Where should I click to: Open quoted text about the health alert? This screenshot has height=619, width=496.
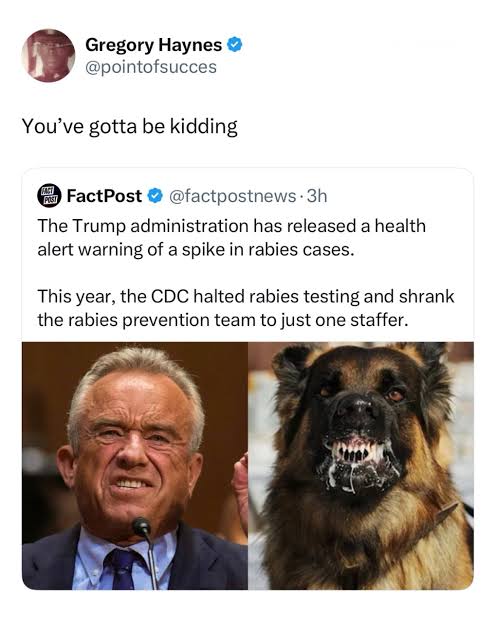coord(231,238)
